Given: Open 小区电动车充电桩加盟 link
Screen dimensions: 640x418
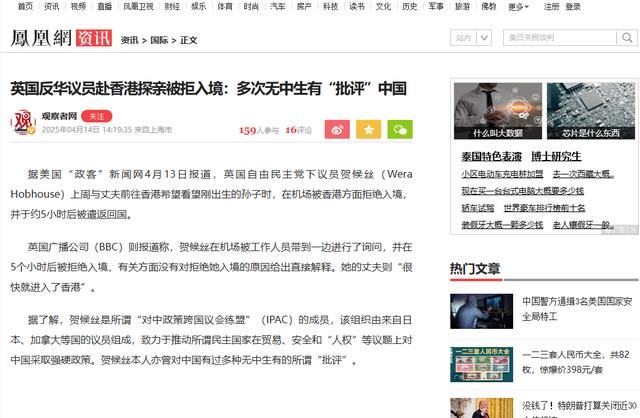Looking at the screenshot, I should tap(502, 174).
